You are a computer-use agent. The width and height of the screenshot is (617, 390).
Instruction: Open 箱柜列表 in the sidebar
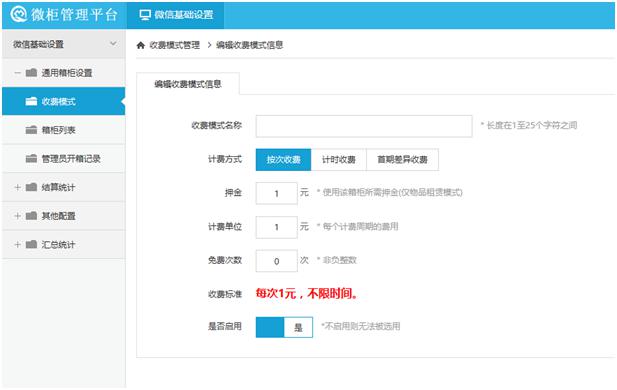pyautogui.click(x=63, y=130)
